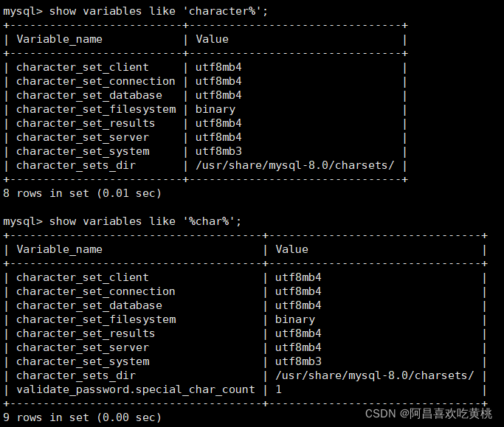Click character_set_database in the second table
The width and height of the screenshot is (504, 427).
89,305
